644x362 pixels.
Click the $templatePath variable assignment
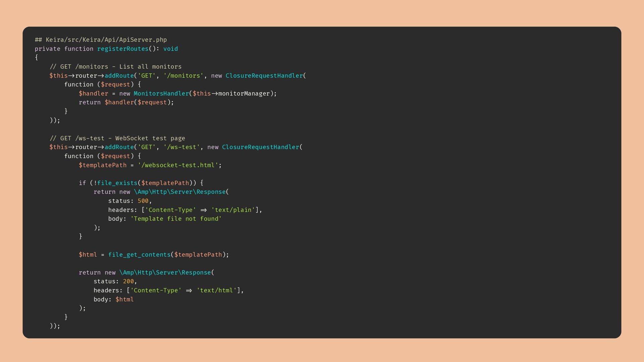pos(103,165)
